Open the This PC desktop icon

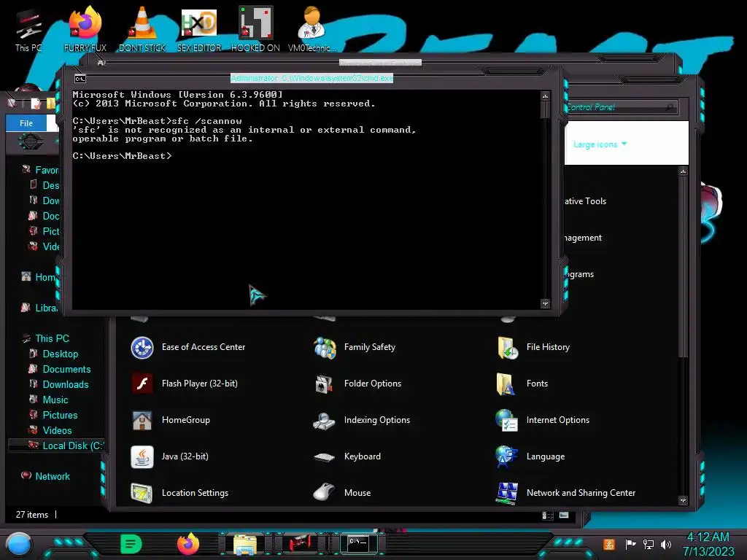(x=28, y=29)
